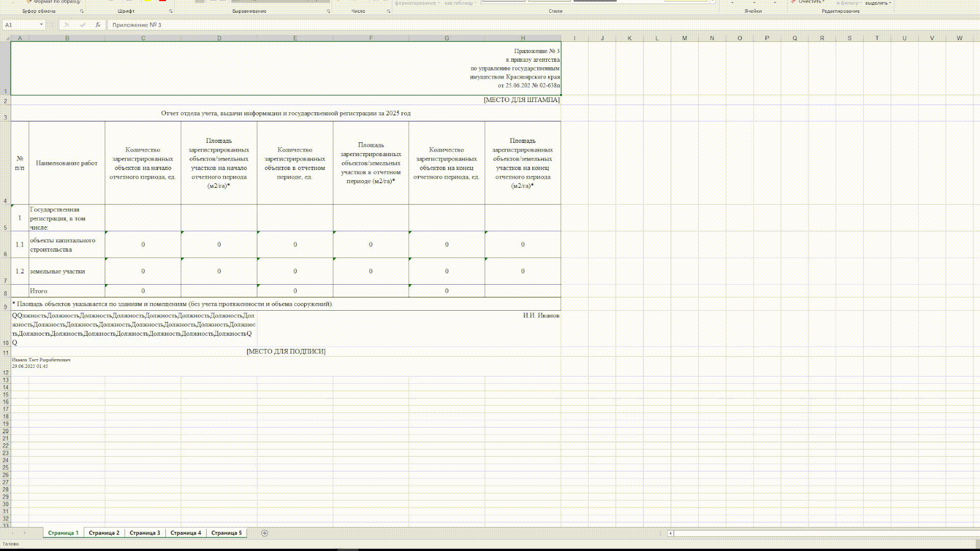Click the Confirm entry checkmark in formula bar

(82, 24)
